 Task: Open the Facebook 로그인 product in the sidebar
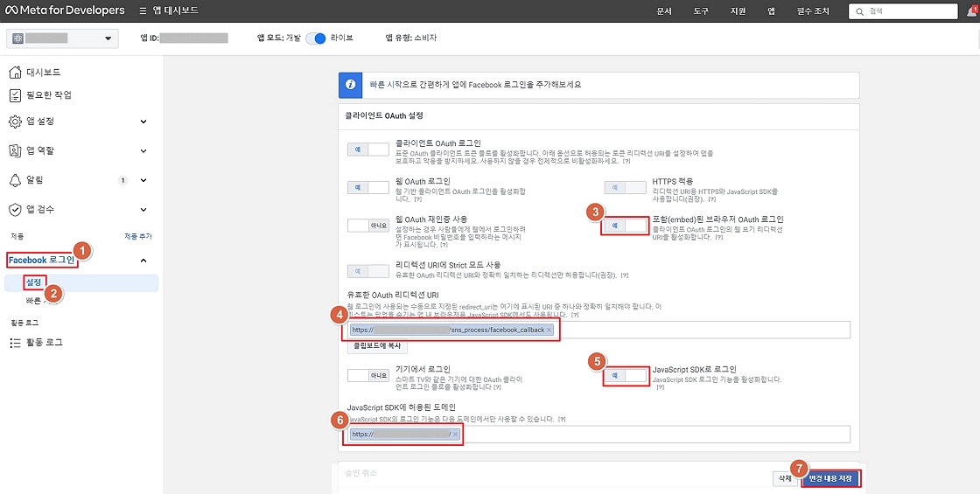point(41,260)
